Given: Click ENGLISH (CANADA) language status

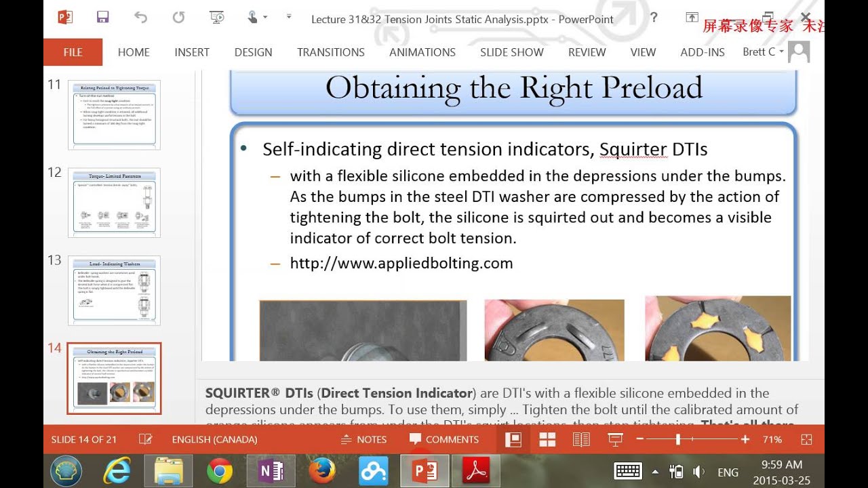Looking at the screenshot, I should pos(214,439).
